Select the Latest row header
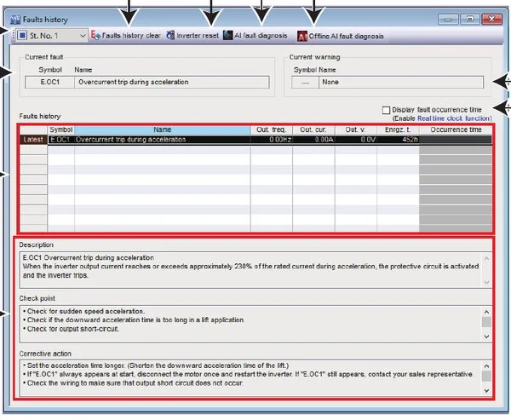 click(x=33, y=140)
